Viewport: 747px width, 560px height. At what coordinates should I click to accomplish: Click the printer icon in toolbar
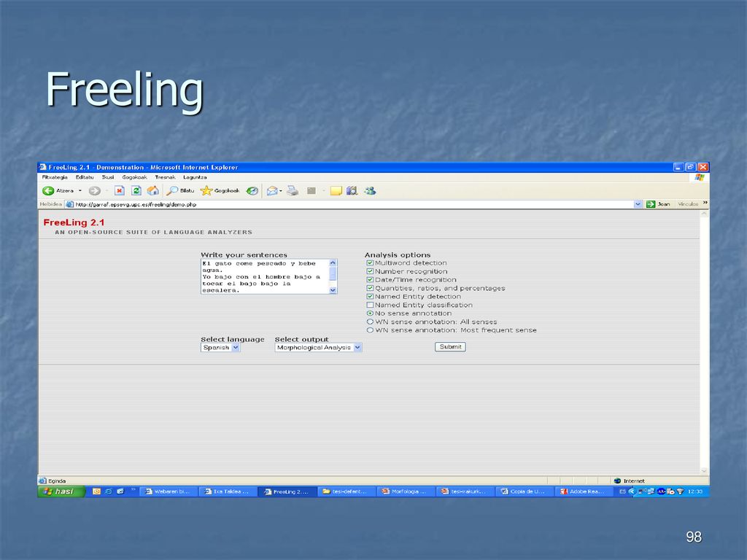[x=293, y=191]
